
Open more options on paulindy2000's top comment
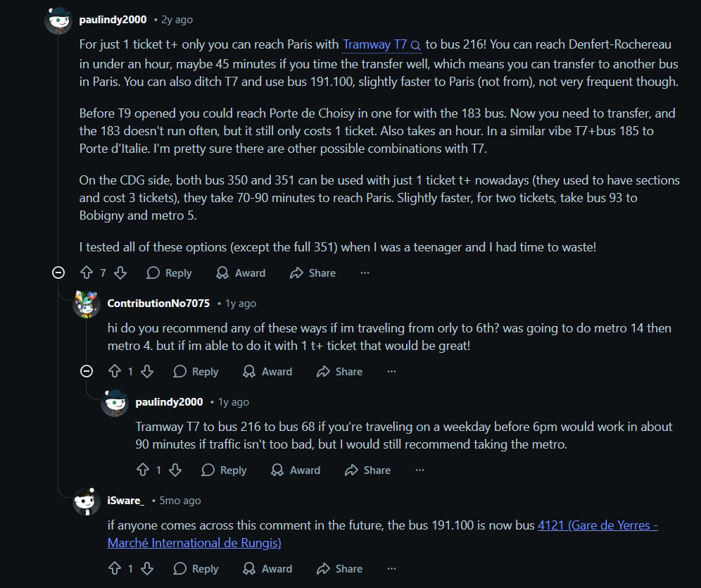point(365,273)
